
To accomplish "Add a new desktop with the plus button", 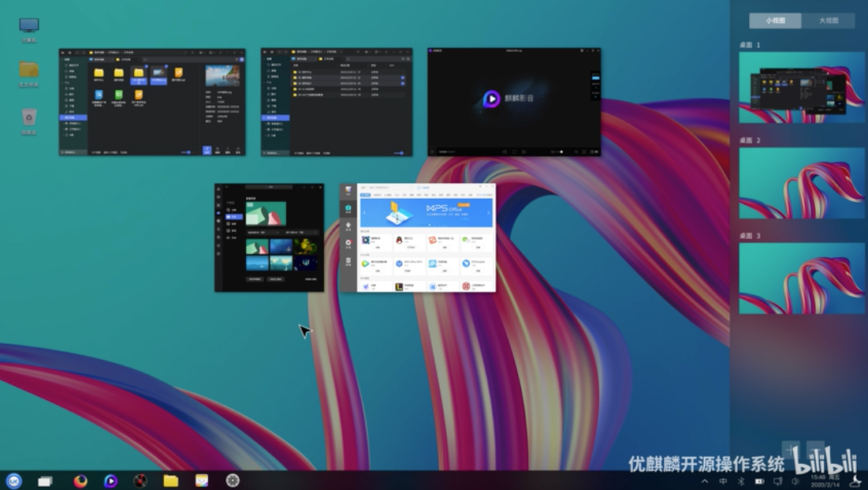I will [x=791, y=450].
